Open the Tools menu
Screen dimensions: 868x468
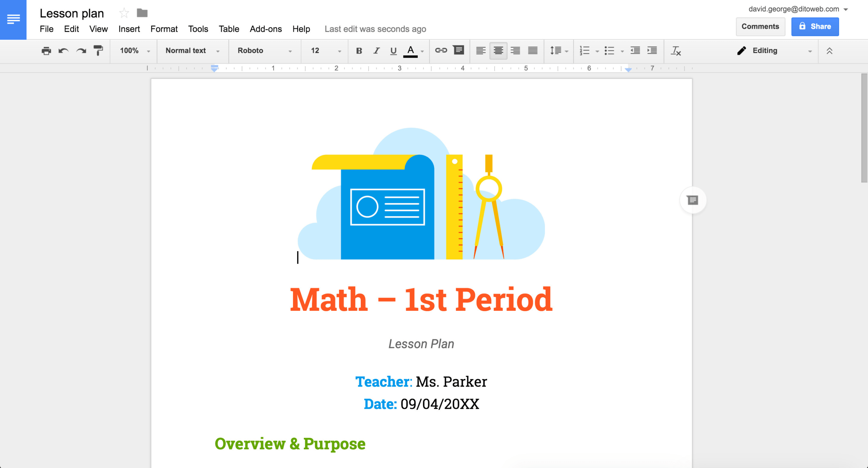click(x=198, y=28)
